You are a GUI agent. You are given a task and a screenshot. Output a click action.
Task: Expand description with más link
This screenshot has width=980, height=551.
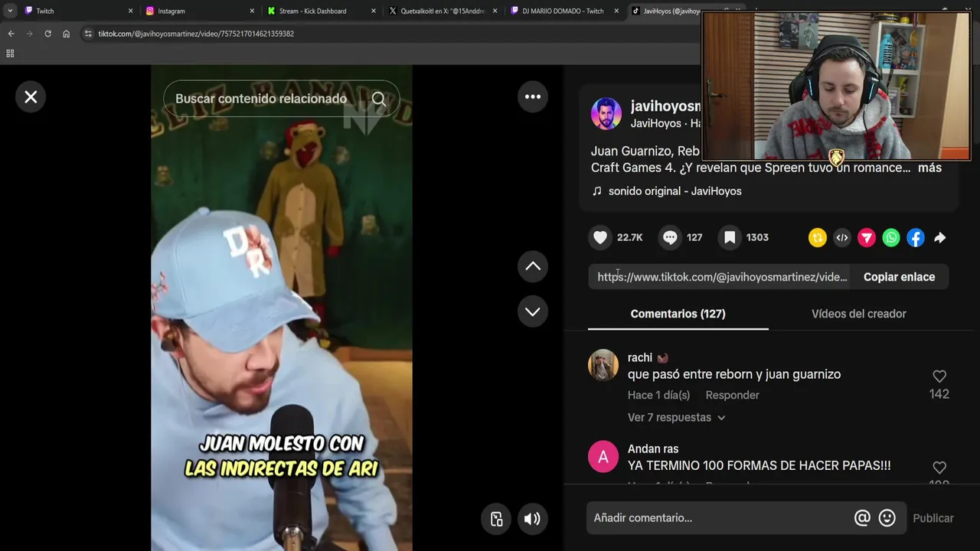(x=929, y=168)
